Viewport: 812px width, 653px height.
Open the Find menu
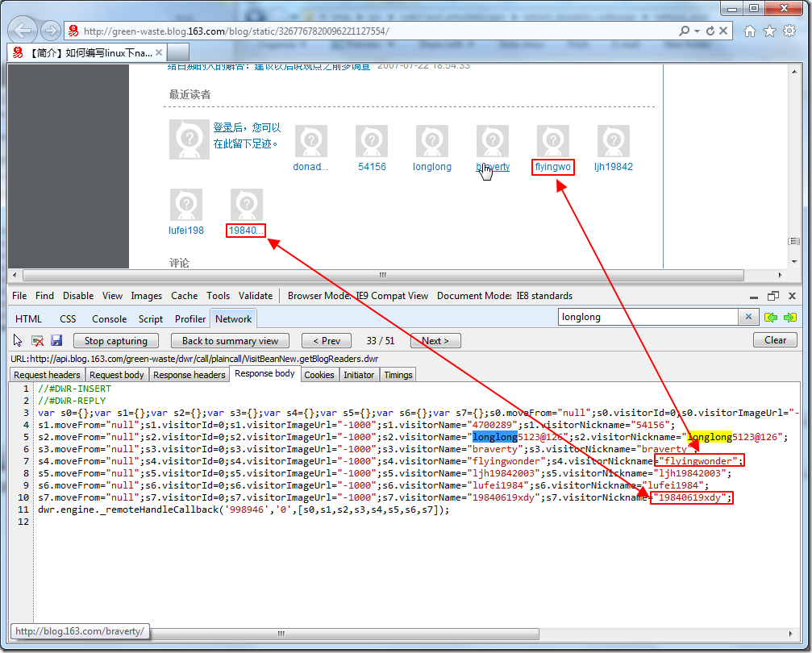pos(44,296)
